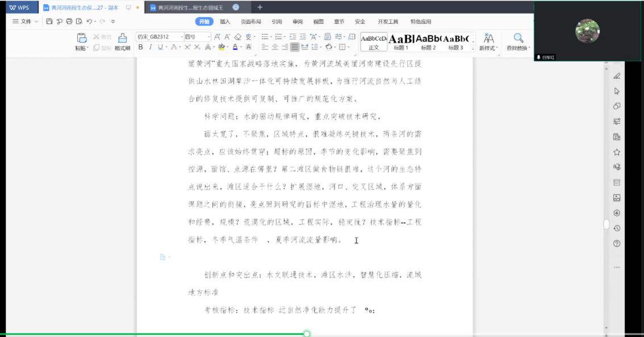Click the save icon in quick access bar

pos(49,22)
